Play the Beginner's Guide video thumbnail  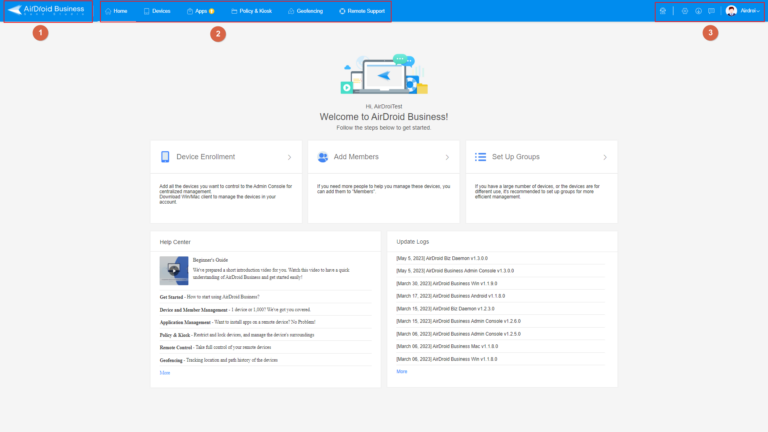tap(174, 270)
